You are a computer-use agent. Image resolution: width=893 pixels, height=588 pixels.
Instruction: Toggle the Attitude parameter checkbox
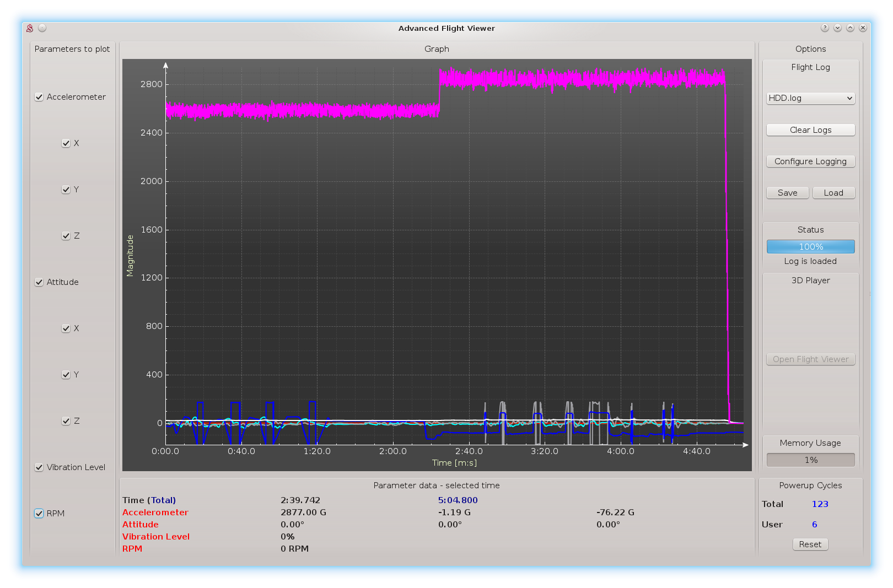(x=39, y=282)
